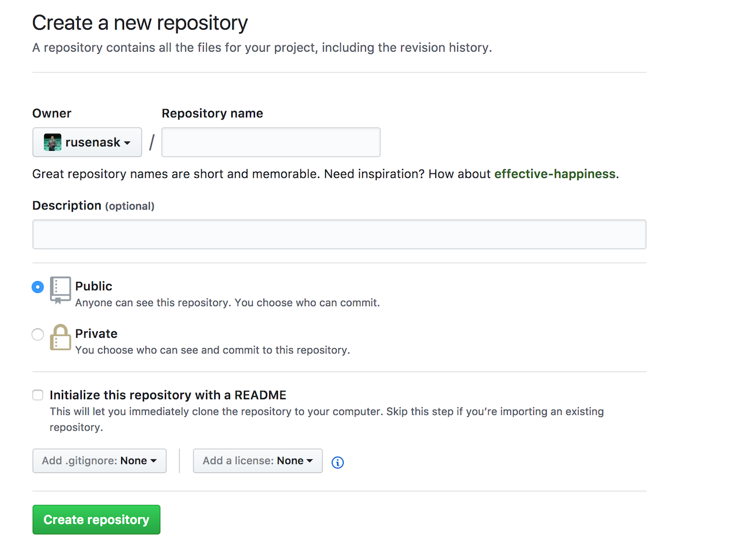This screenshot has height=560, width=750.
Task: Open the Add a license dropdown
Action: click(x=258, y=461)
